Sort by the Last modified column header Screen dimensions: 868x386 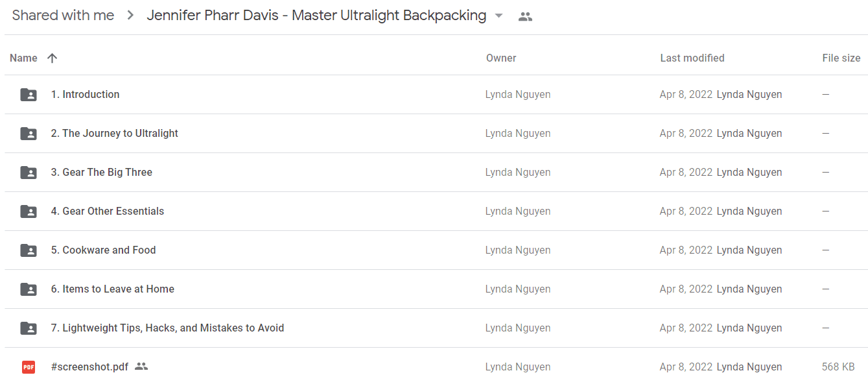692,58
